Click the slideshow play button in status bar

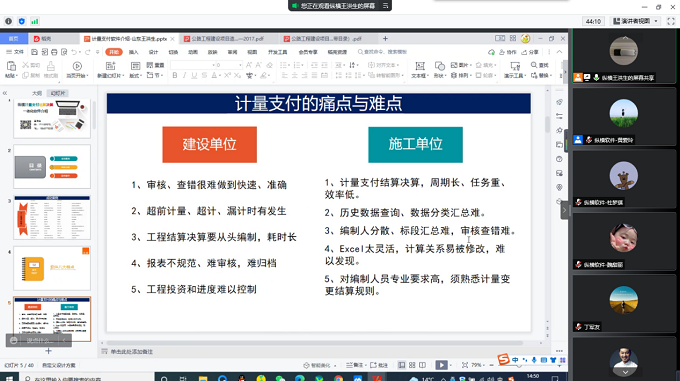click(x=441, y=365)
